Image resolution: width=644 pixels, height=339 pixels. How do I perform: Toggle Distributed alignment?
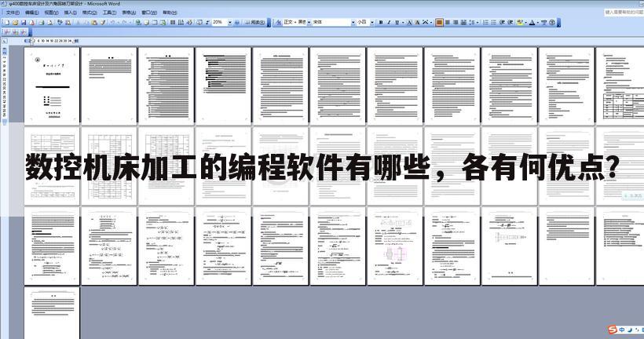(463, 22)
